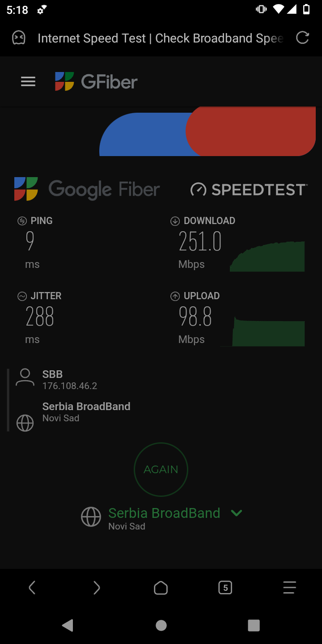Open the GFiber hamburger menu
This screenshot has width=322, height=644.
28,81
